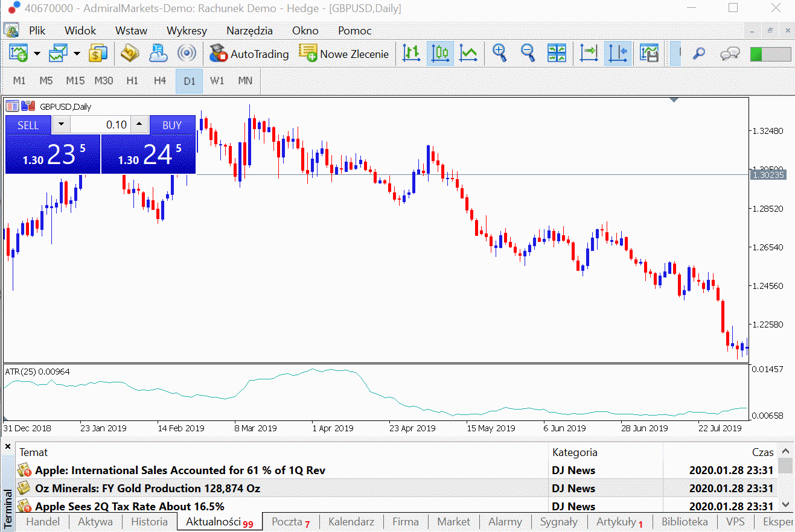
Task: Close the Terminal panel with x
Action: pos(8,447)
